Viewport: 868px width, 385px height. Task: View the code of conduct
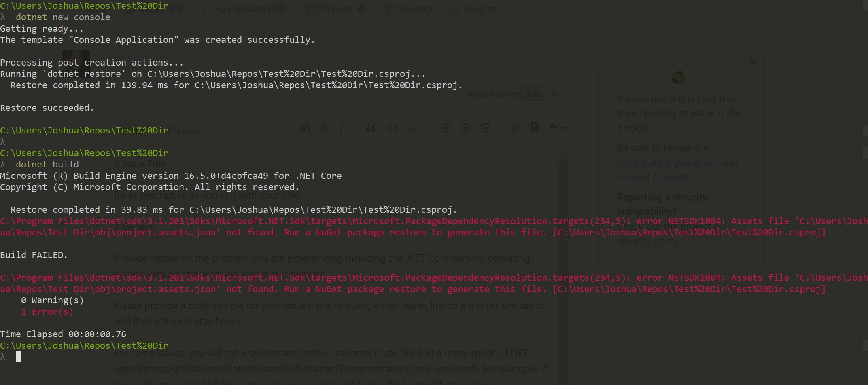[x=653, y=177]
